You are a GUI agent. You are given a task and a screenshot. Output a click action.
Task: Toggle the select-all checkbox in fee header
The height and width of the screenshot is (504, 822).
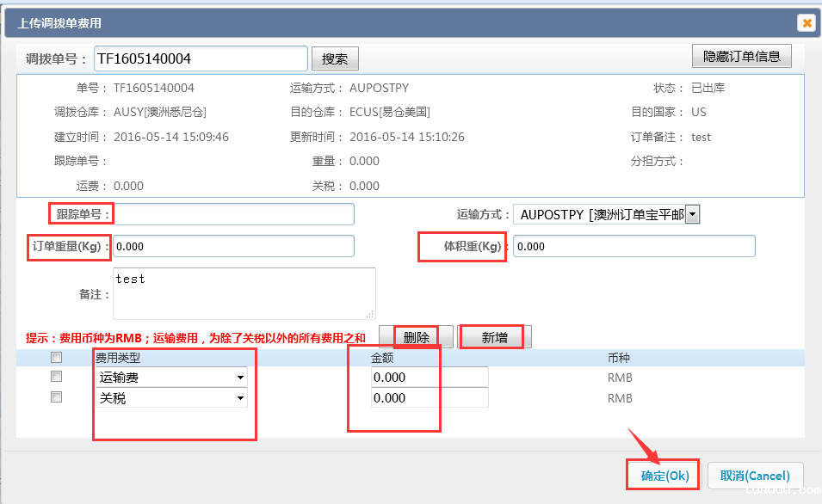pyautogui.click(x=56, y=357)
